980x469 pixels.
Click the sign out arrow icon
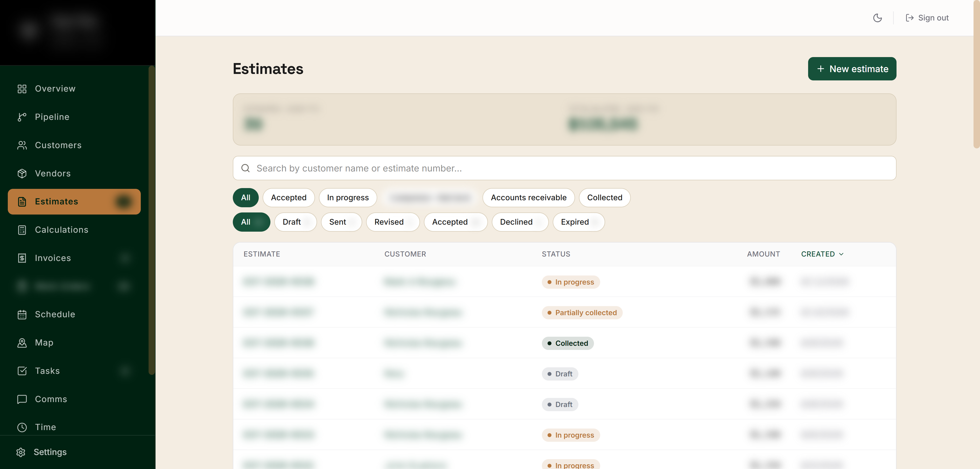tap(909, 18)
